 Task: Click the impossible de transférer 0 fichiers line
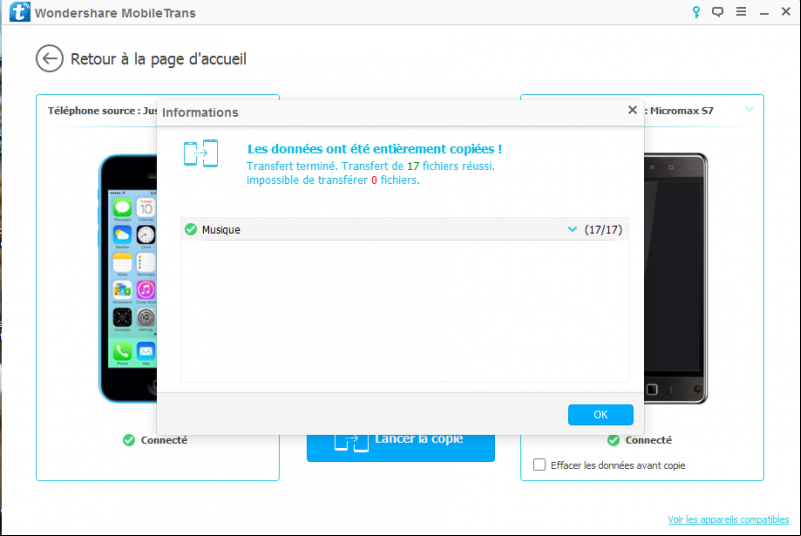[333, 180]
